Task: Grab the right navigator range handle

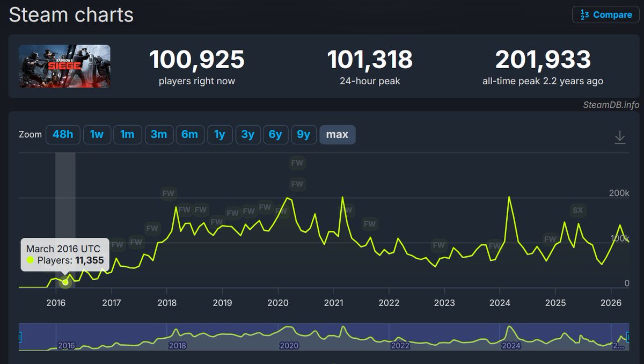Action: point(629,337)
